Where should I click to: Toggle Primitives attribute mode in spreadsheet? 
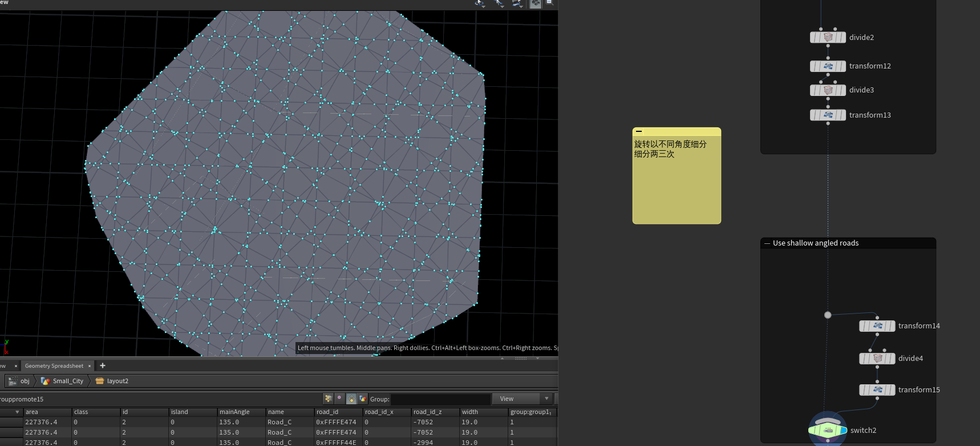[351, 399]
